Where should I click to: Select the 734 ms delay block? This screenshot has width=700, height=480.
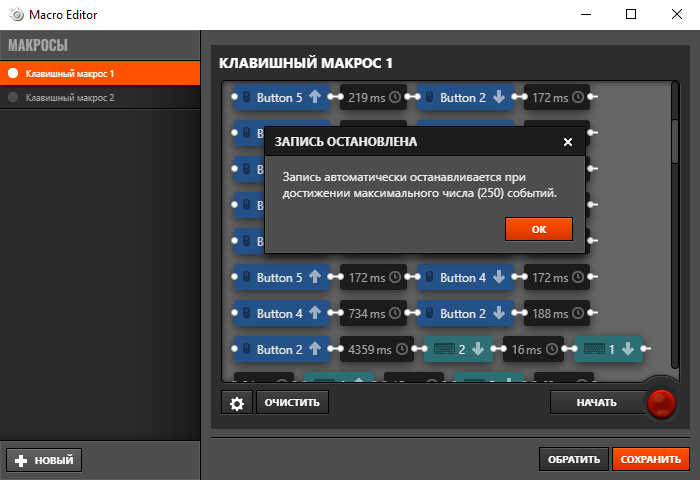click(x=374, y=313)
